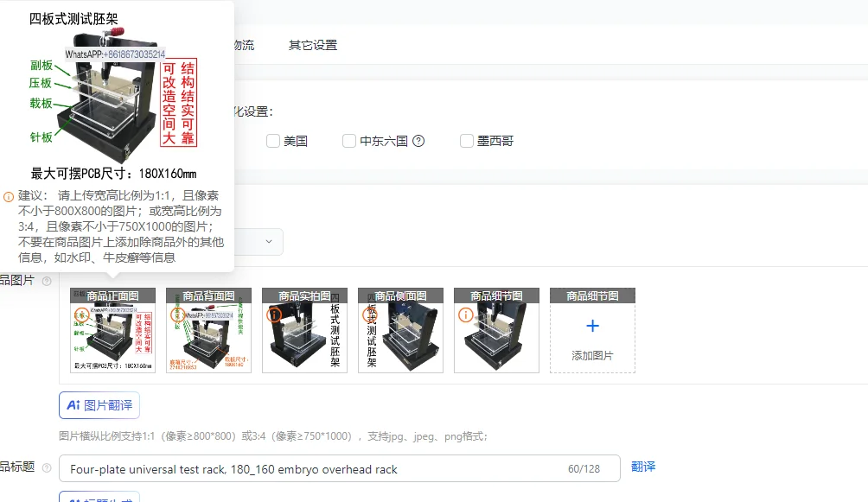Click the 60/128 character counter
Image resolution: width=868 pixels, height=502 pixels.
coord(584,469)
